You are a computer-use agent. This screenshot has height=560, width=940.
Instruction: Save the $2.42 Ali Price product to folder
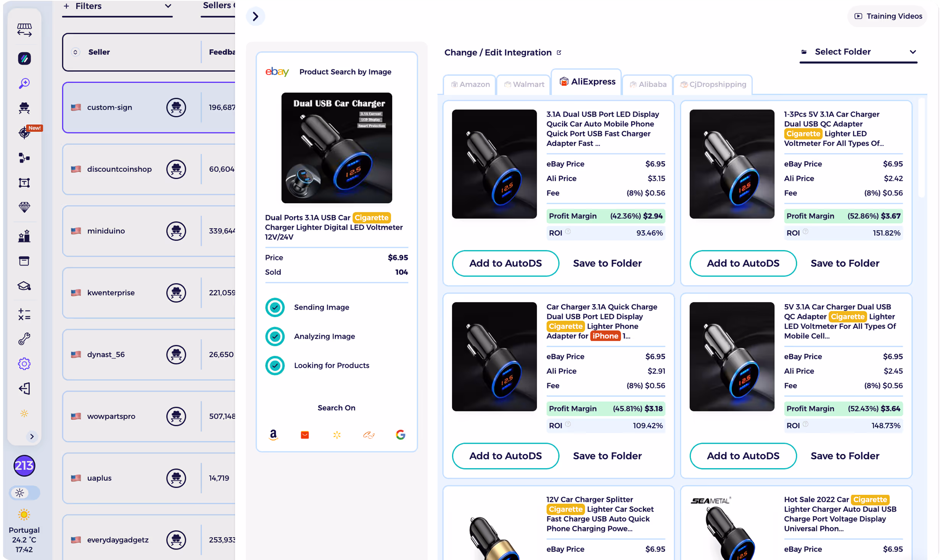coord(845,263)
